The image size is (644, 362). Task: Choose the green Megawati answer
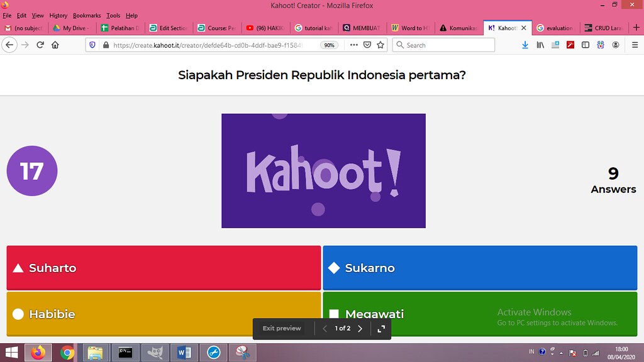(480, 314)
